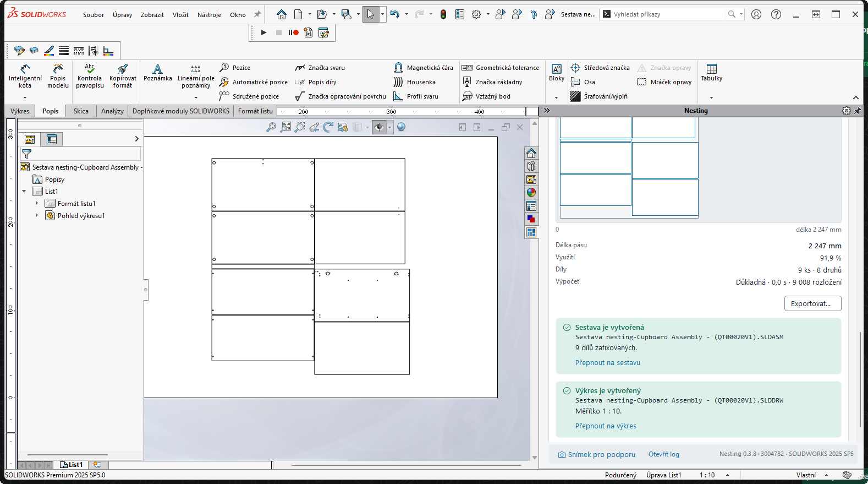Switch to the Skica tab

[81, 111]
